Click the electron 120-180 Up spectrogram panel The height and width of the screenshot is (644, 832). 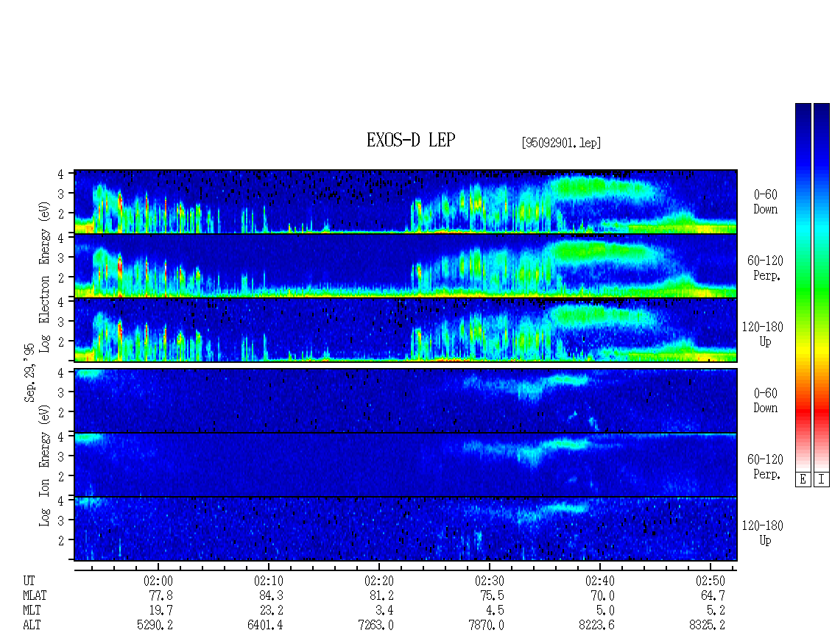pos(406,330)
